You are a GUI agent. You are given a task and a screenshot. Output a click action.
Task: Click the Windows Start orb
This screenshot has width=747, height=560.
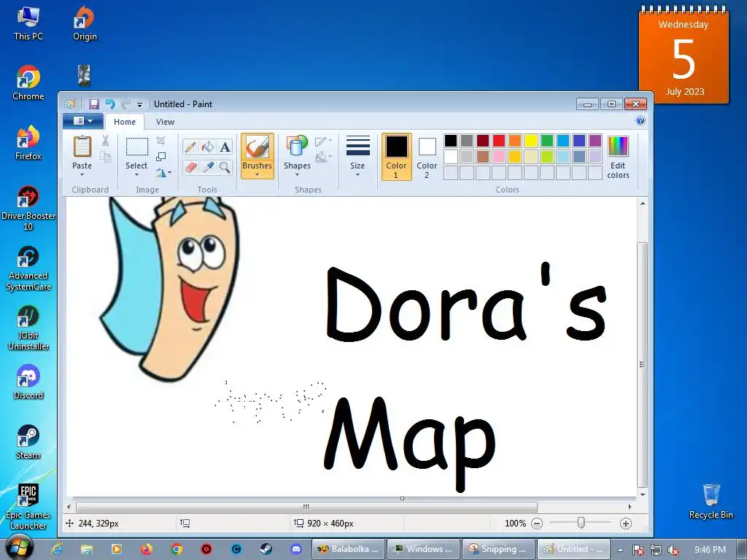19,548
